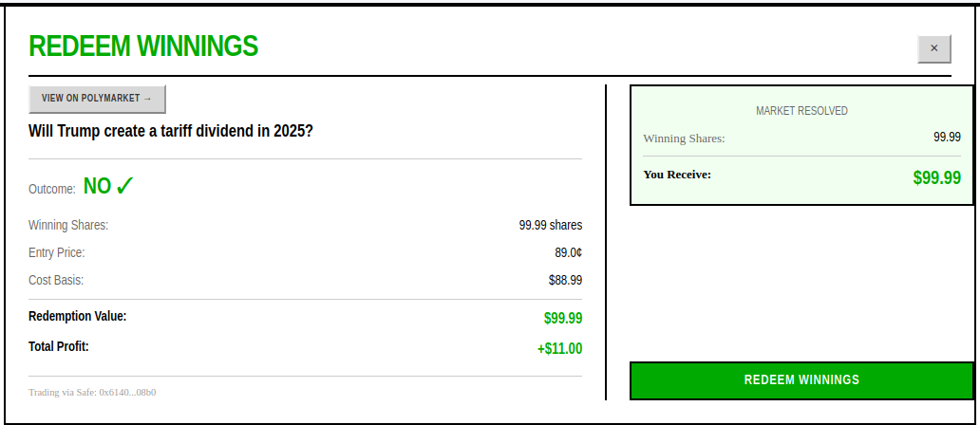Image resolution: width=980 pixels, height=425 pixels.
Task: Click the green Redemption Value amount
Action: pyautogui.click(x=563, y=319)
